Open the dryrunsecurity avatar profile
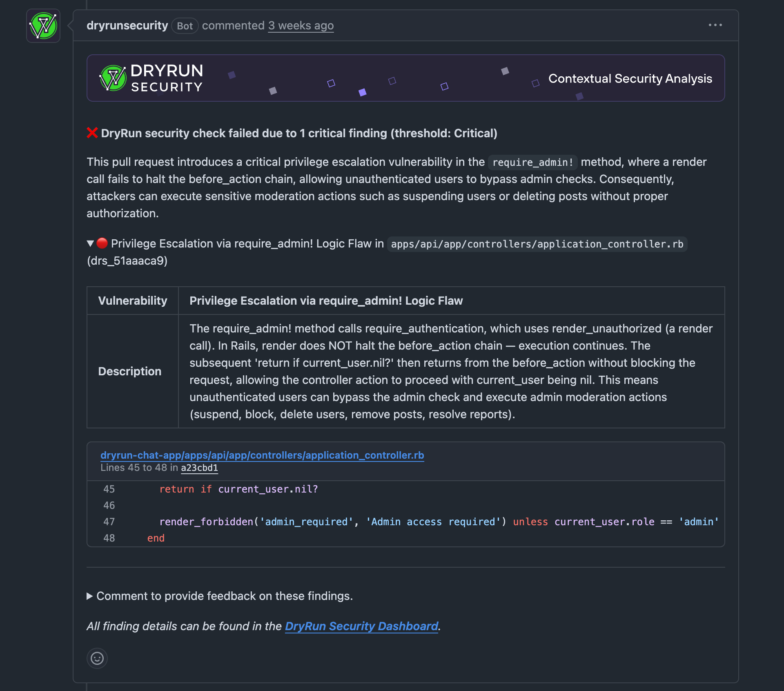 tap(43, 26)
